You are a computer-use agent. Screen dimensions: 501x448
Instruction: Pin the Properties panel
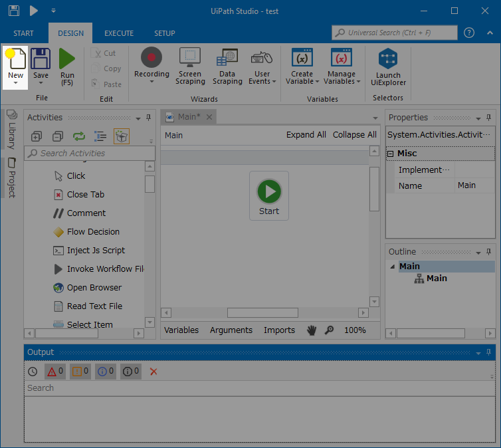tap(488, 118)
